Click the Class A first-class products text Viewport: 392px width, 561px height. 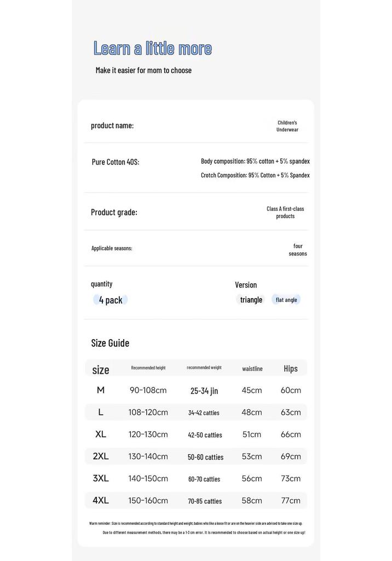(x=285, y=213)
